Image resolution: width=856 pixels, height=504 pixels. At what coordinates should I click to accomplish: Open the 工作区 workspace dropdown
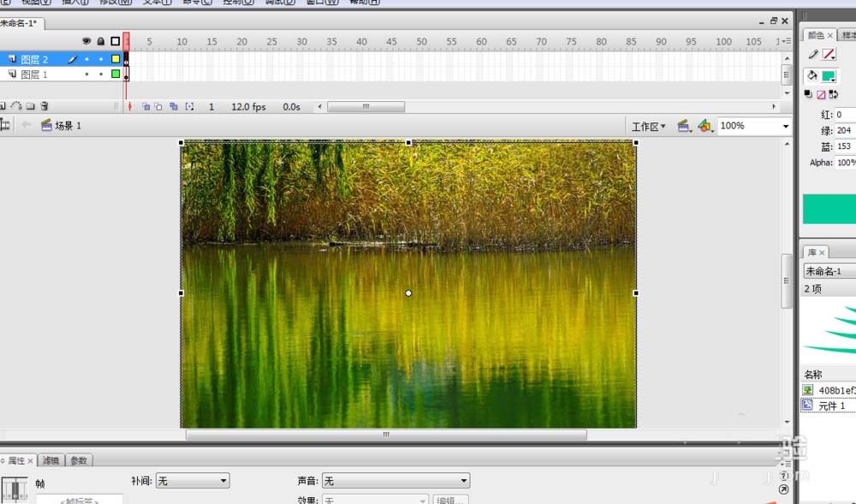pos(649,127)
